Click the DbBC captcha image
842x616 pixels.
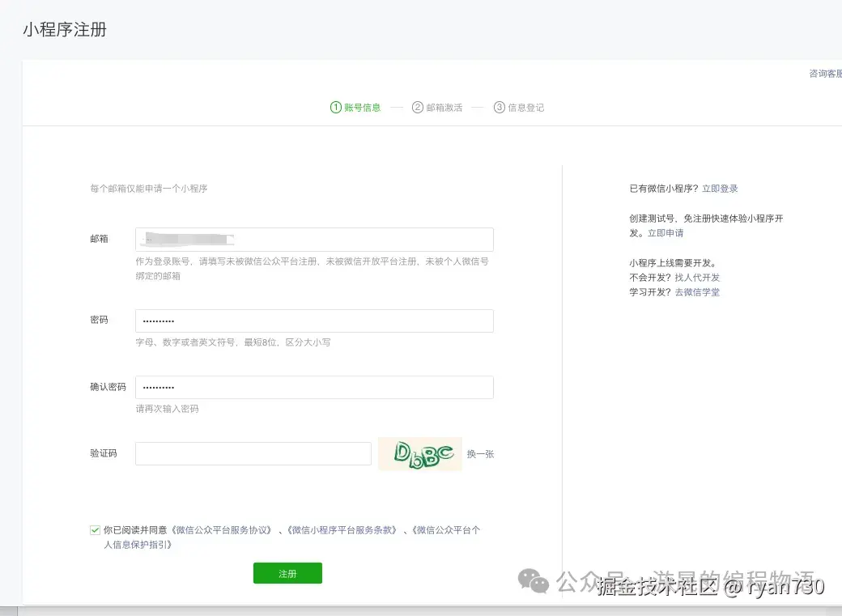tap(419, 453)
